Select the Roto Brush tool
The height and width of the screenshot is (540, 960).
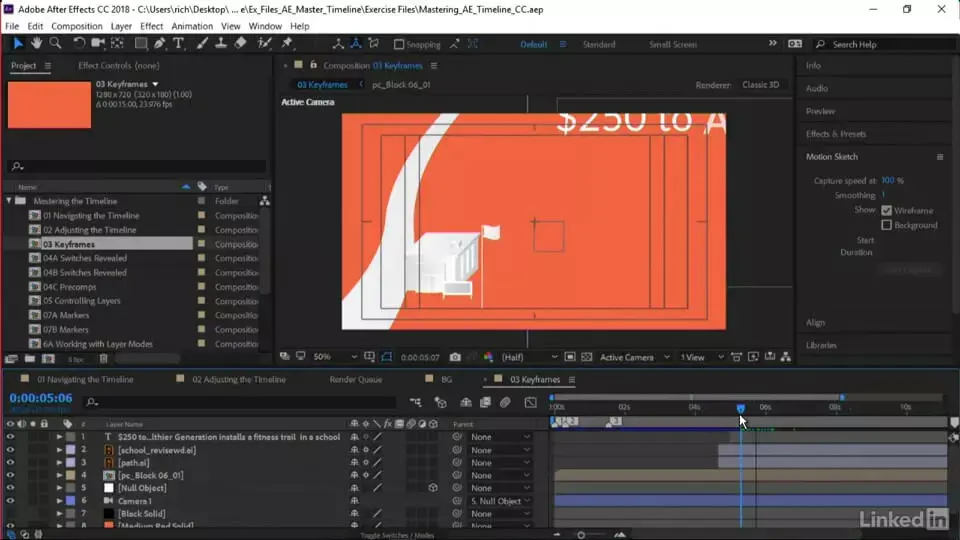(264, 43)
